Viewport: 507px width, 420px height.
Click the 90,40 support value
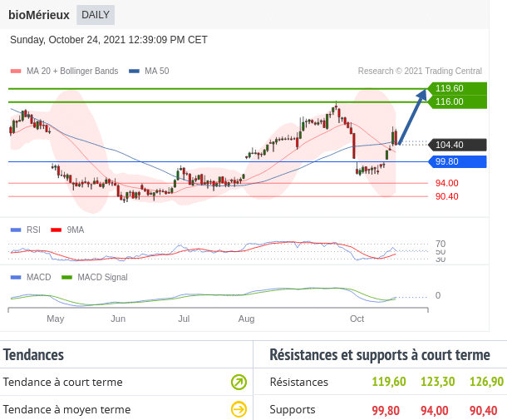point(483,411)
